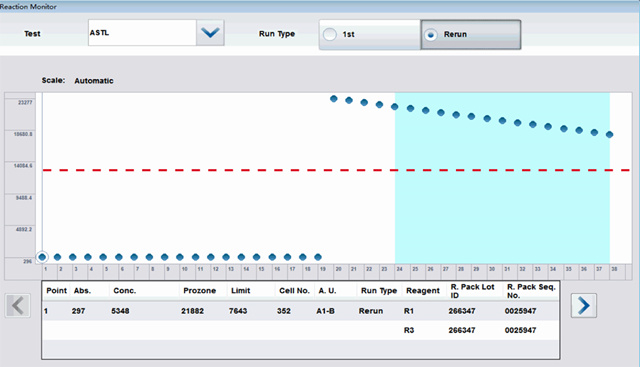Select data point 20 on the chart
640x367 pixels.
click(x=333, y=99)
